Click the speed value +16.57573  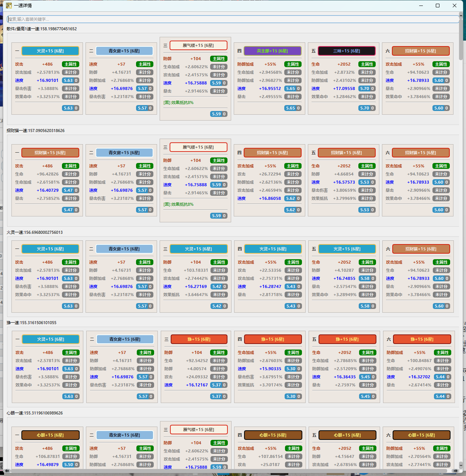click(344, 182)
